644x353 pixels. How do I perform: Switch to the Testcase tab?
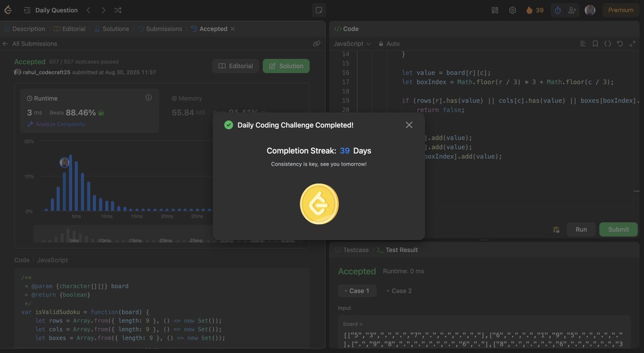tap(352, 250)
